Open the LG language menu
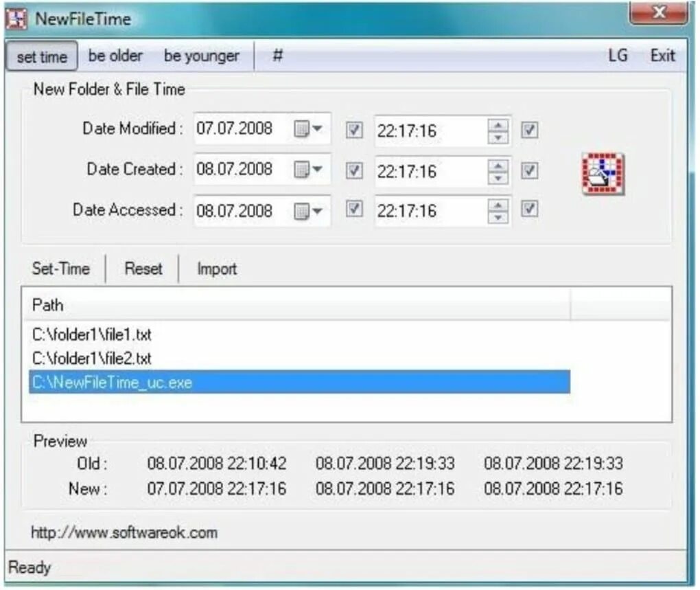The image size is (700, 590). pyautogui.click(x=618, y=56)
